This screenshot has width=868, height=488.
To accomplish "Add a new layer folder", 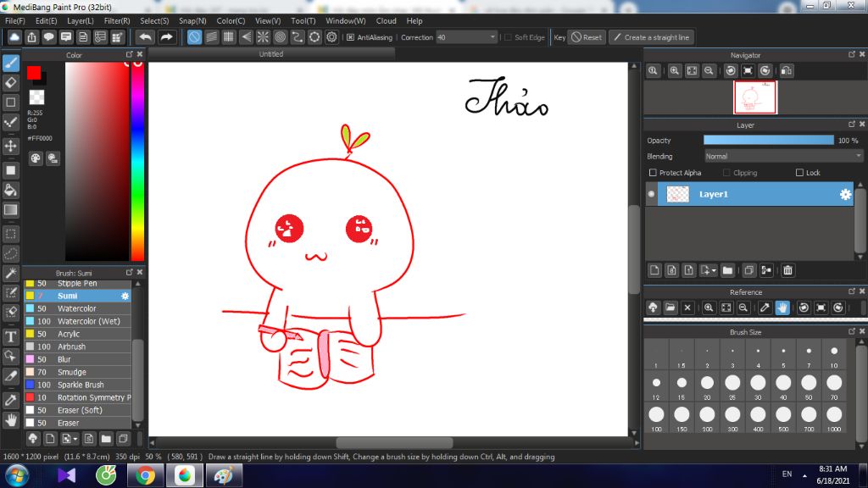I will pyautogui.click(x=727, y=270).
